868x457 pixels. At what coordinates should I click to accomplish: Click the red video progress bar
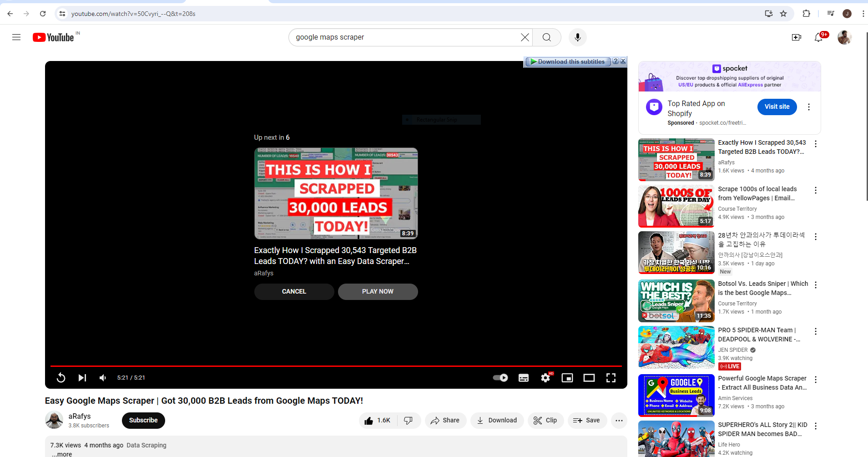pos(336,366)
